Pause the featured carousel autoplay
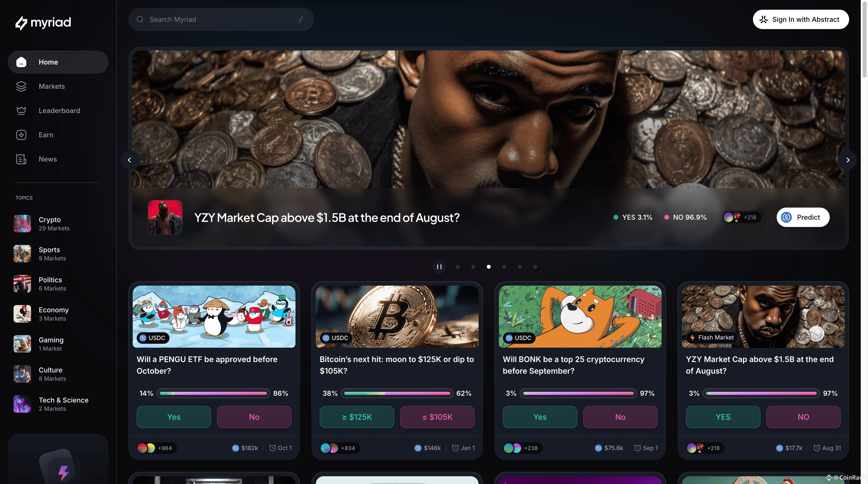Image resolution: width=868 pixels, height=484 pixels. click(439, 267)
